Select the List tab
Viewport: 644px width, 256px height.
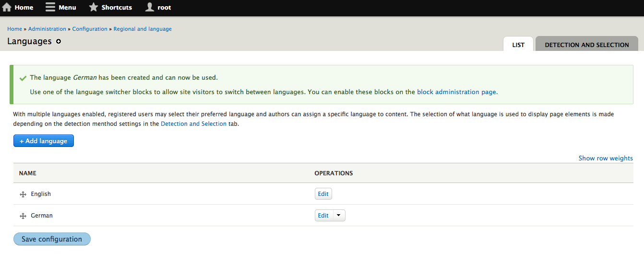tap(518, 45)
